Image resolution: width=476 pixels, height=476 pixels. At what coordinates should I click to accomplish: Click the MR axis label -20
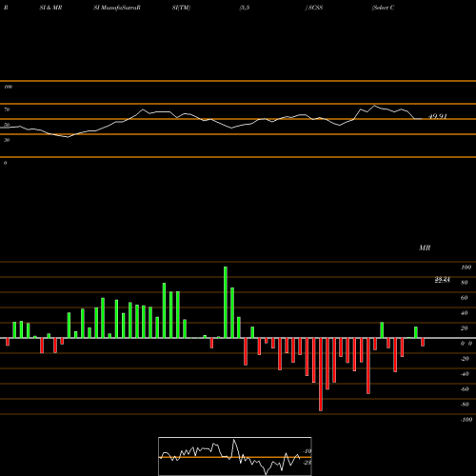click(465, 359)
